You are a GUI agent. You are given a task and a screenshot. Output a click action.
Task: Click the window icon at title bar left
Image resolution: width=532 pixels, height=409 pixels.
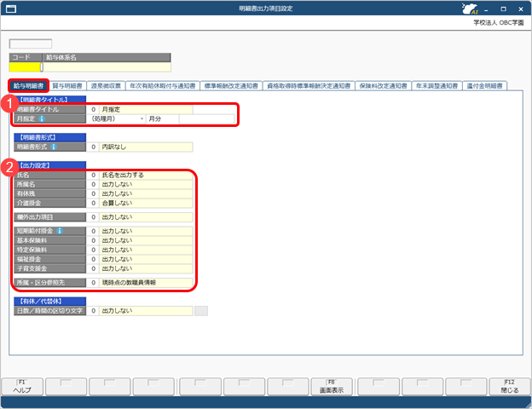(x=9, y=9)
